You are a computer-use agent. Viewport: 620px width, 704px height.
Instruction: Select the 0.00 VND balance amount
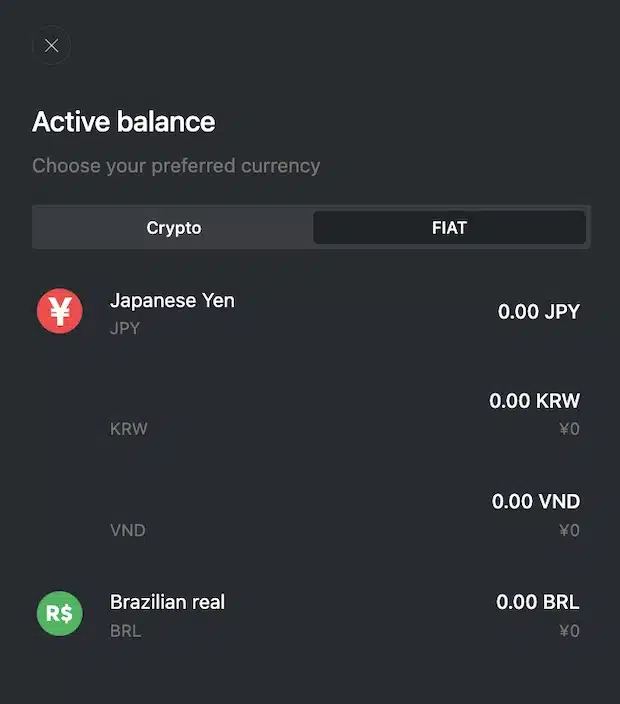[x=536, y=502]
